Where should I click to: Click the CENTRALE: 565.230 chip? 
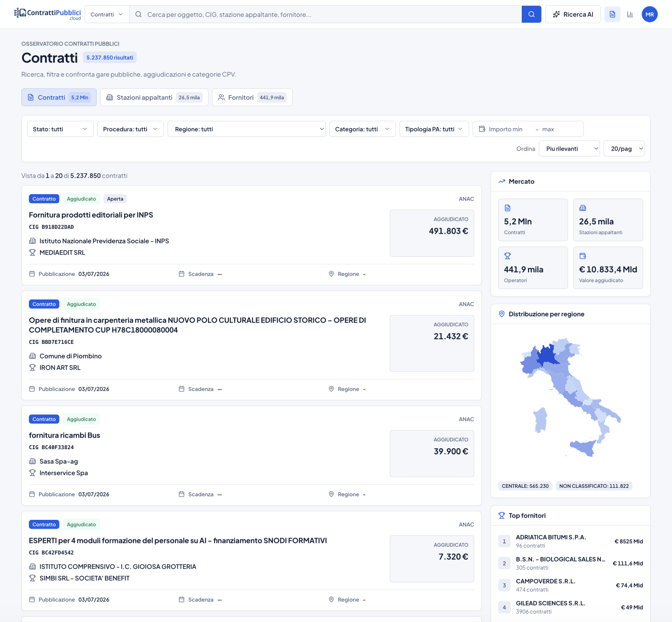525,486
